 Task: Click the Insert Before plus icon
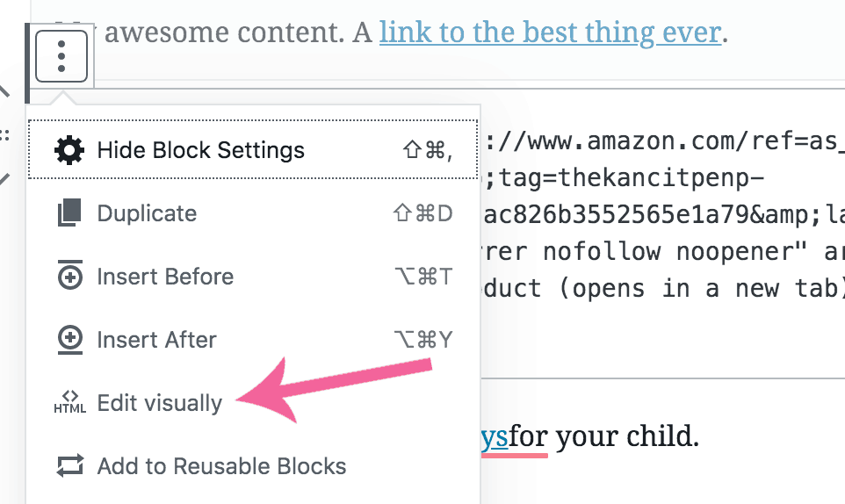tap(70, 276)
